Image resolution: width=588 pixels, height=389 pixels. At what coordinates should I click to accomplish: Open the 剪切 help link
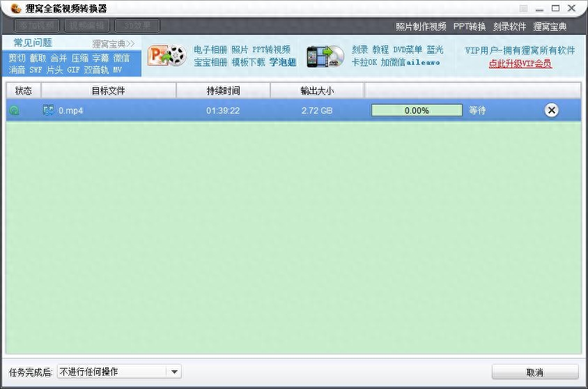point(17,58)
